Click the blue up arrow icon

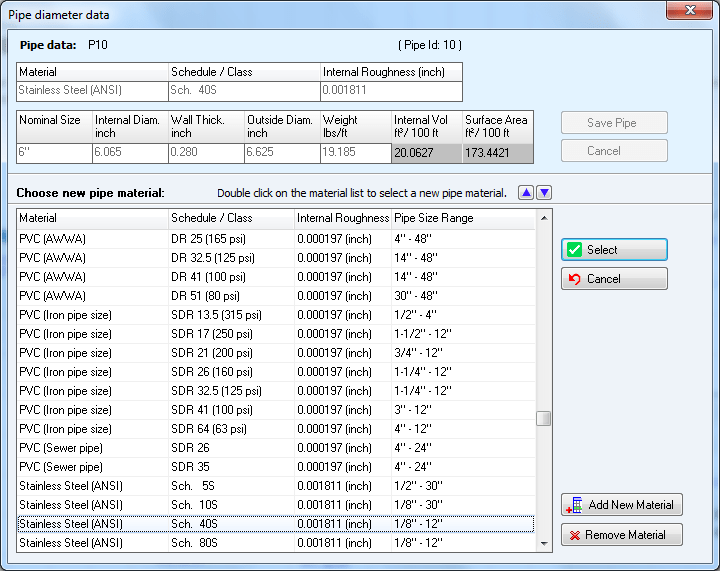click(x=526, y=192)
